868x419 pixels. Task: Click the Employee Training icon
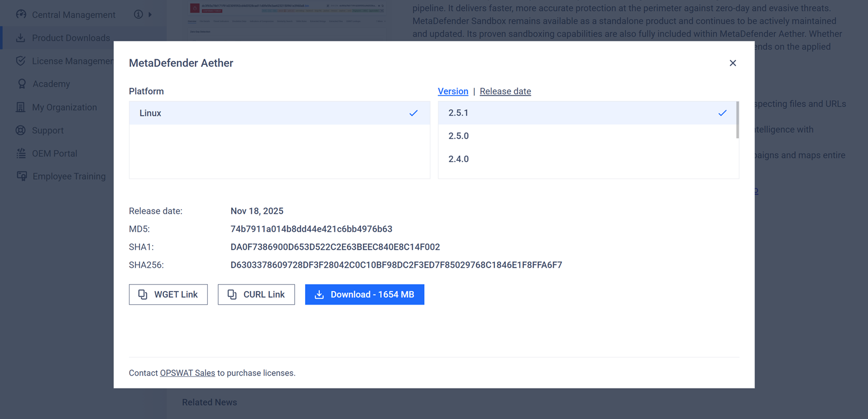(x=21, y=176)
